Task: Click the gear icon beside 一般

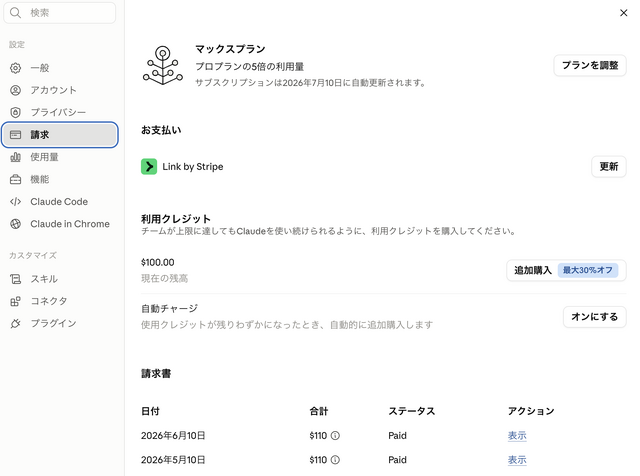Action: (x=16, y=68)
